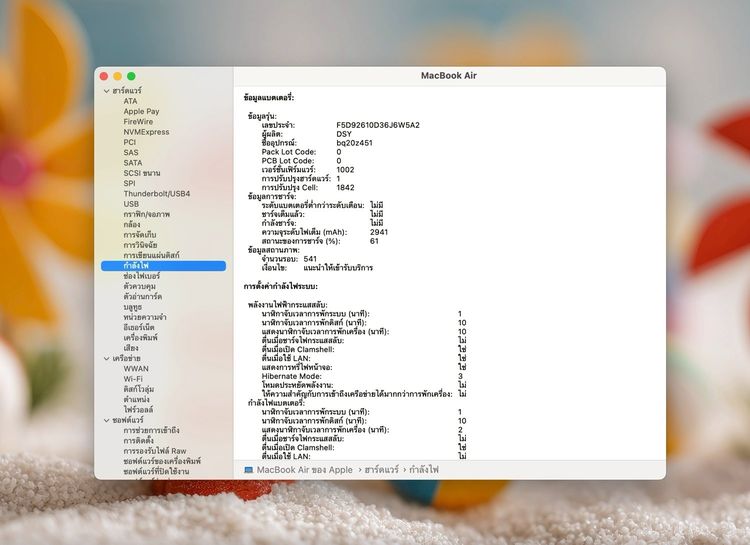
Task: Open หน่วยความจำ sidebar entry
Action: [x=145, y=317]
